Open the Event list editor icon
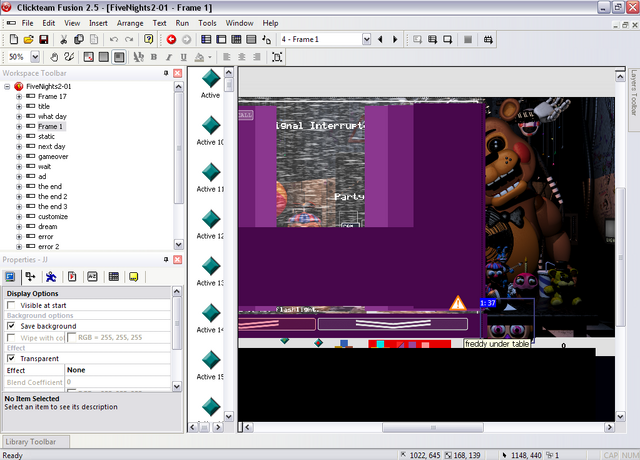 pos(251,39)
